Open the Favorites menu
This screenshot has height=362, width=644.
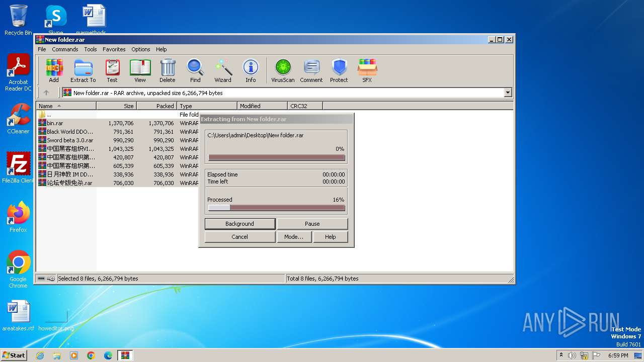114,49
